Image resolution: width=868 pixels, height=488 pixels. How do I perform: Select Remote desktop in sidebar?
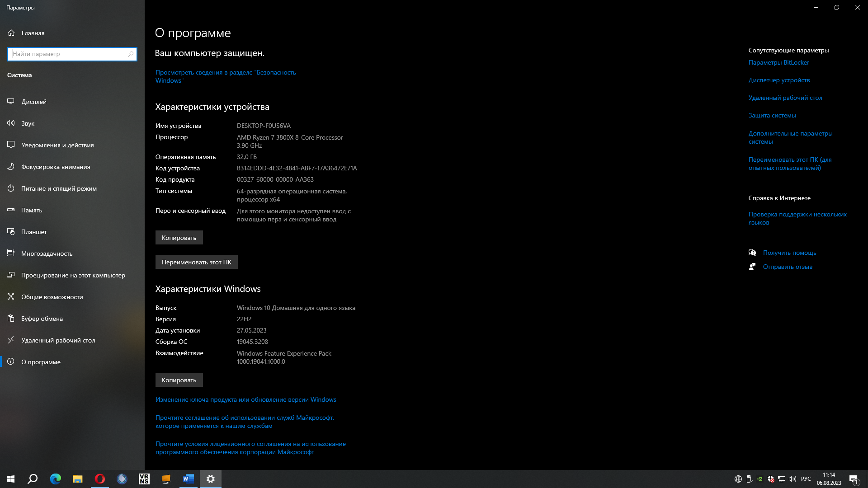click(58, 340)
